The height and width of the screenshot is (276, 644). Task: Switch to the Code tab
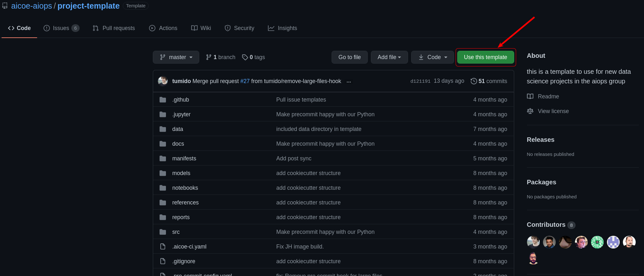[x=20, y=28]
